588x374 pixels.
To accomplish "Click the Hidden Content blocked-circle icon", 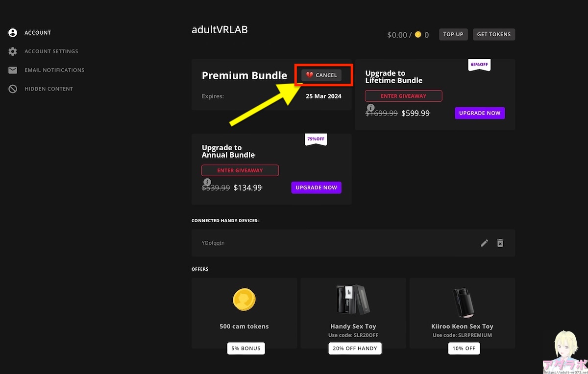I will tap(13, 89).
